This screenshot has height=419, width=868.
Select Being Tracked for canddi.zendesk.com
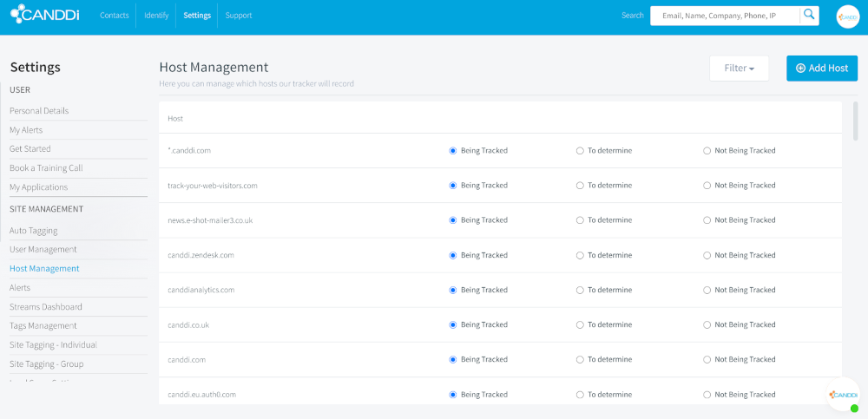[x=453, y=255]
